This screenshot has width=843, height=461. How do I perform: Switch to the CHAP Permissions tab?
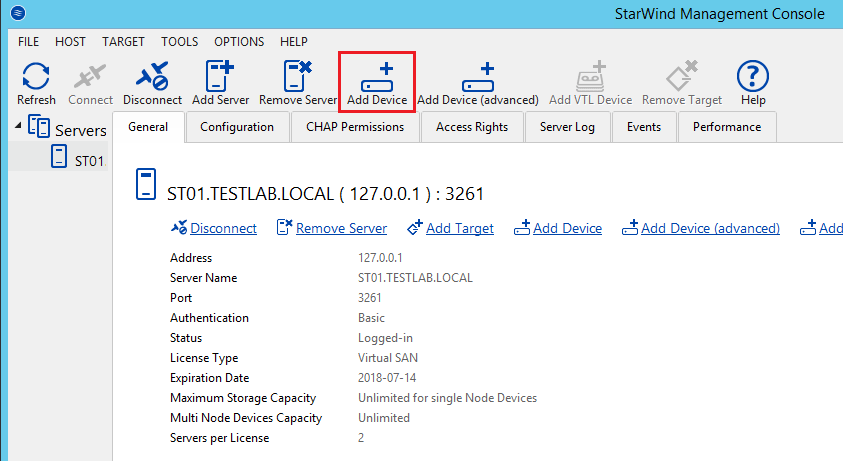pyautogui.click(x=355, y=127)
